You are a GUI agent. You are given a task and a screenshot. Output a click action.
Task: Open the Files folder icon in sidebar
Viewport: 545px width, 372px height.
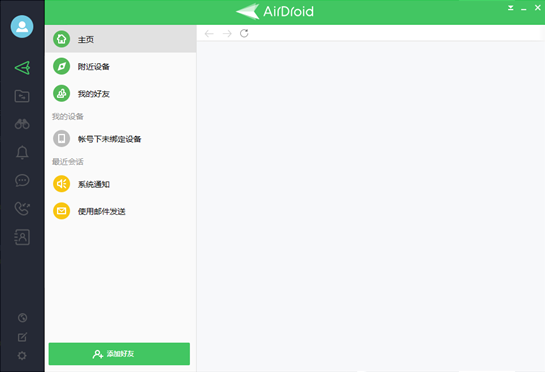tap(22, 96)
